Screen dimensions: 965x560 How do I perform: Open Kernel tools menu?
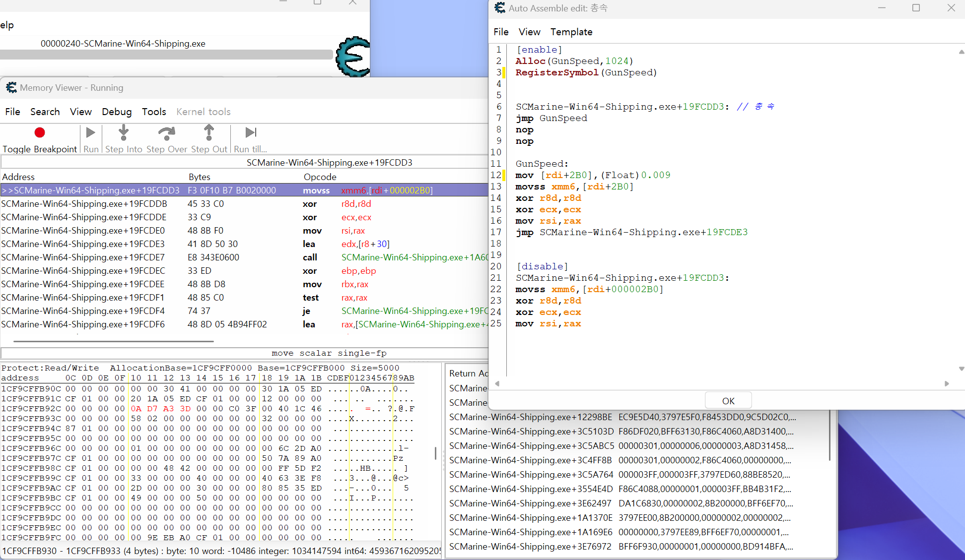coord(204,112)
